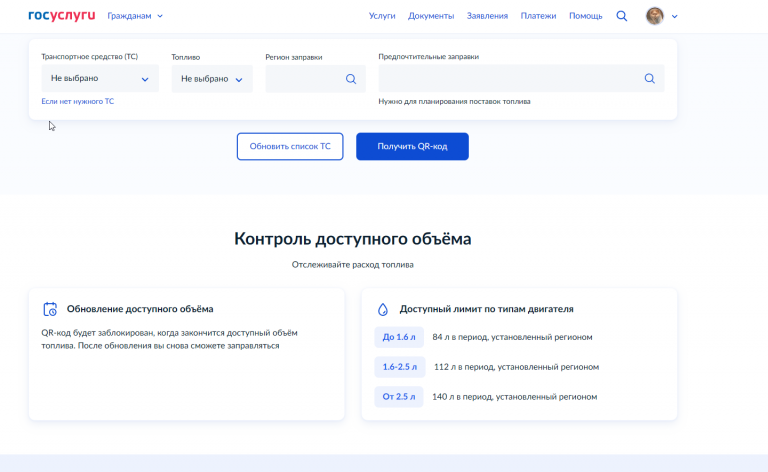Image resolution: width=768 pixels, height=472 pixels.
Task: Click 'Доступный лимит по типам двигателя' title
Action: pos(486,309)
